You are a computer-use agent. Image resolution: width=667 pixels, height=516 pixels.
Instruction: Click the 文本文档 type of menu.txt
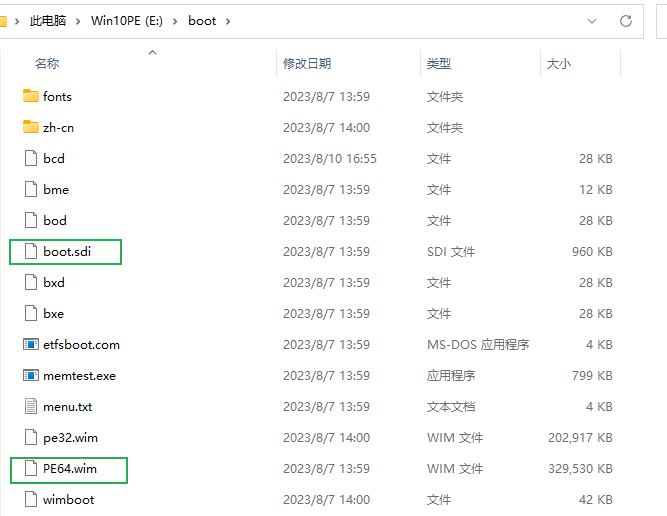coord(451,407)
